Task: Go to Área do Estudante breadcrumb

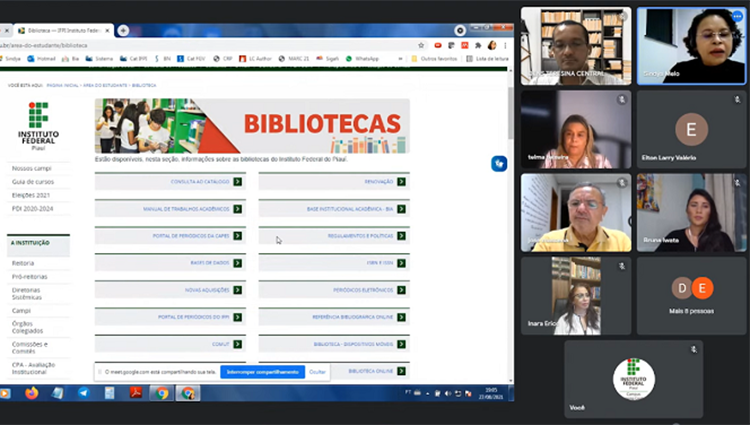Action: pos(105,85)
